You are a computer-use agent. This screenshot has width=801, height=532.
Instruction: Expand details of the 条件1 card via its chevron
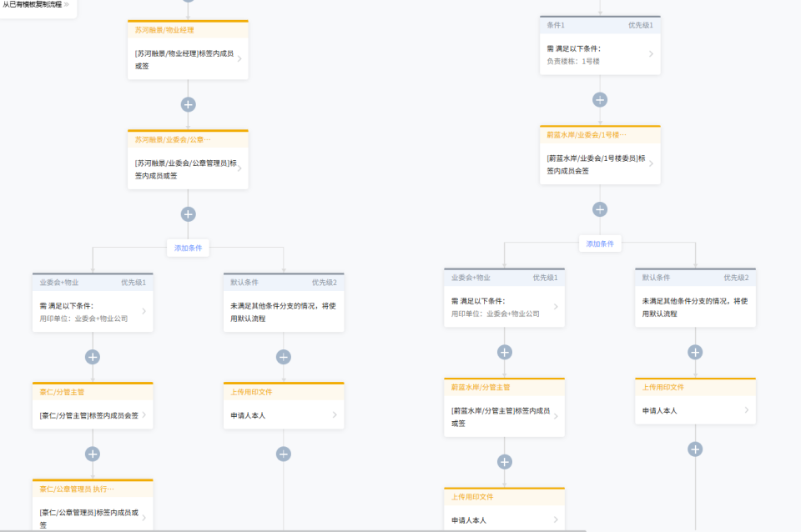[x=651, y=54]
